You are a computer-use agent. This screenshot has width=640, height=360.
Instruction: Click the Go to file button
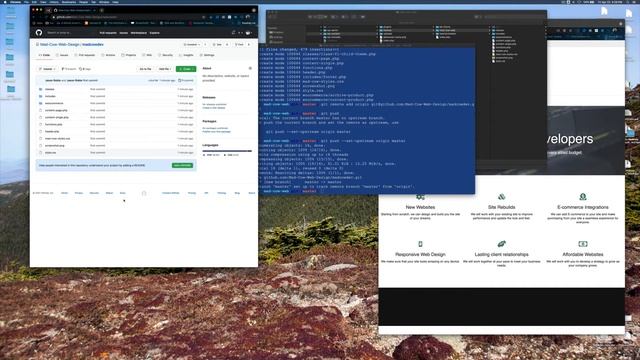[x=145, y=69]
